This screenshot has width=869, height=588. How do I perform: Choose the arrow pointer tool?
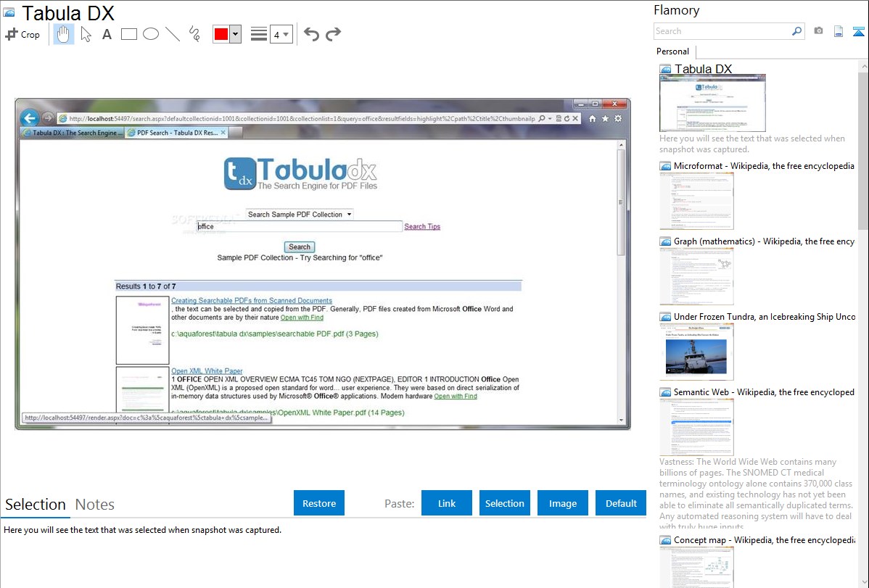click(x=86, y=34)
